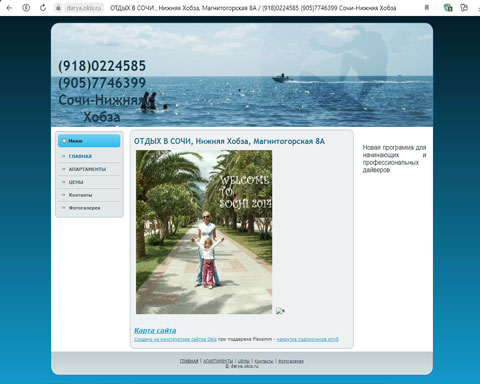Go back with the browser back arrow
This screenshot has width=480, height=384.
pyautogui.click(x=9, y=8)
